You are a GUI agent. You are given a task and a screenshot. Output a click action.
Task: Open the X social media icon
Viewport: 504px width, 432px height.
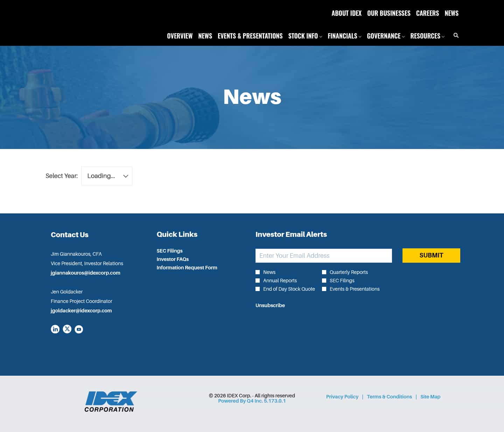pyautogui.click(x=67, y=329)
